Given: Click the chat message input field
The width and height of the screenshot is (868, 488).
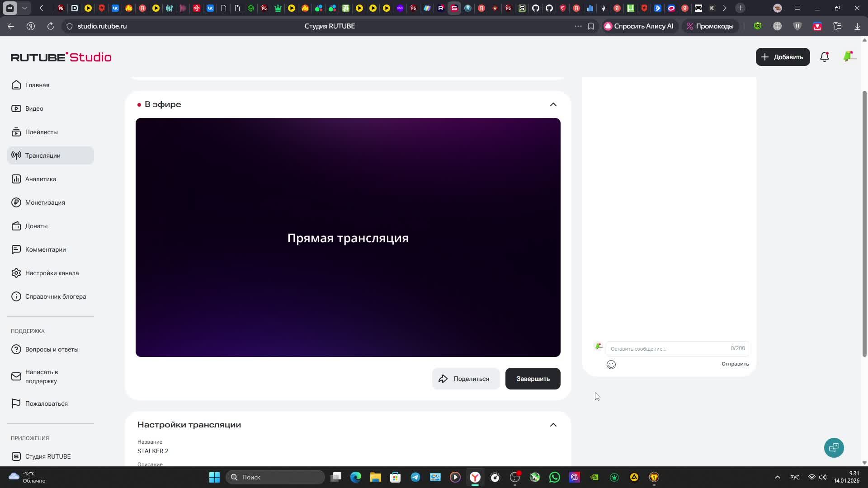Looking at the screenshot, I should (x=667, y=348).
